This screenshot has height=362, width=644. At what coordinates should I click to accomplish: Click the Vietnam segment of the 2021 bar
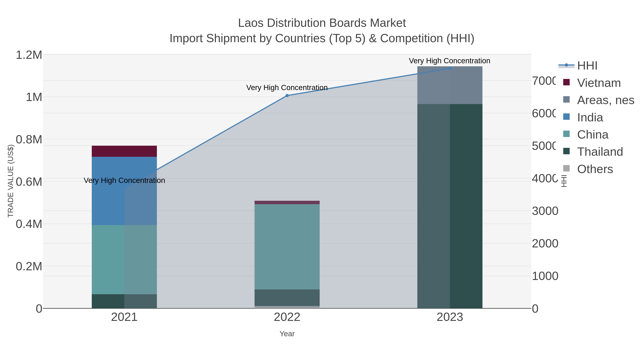(124, 151)
